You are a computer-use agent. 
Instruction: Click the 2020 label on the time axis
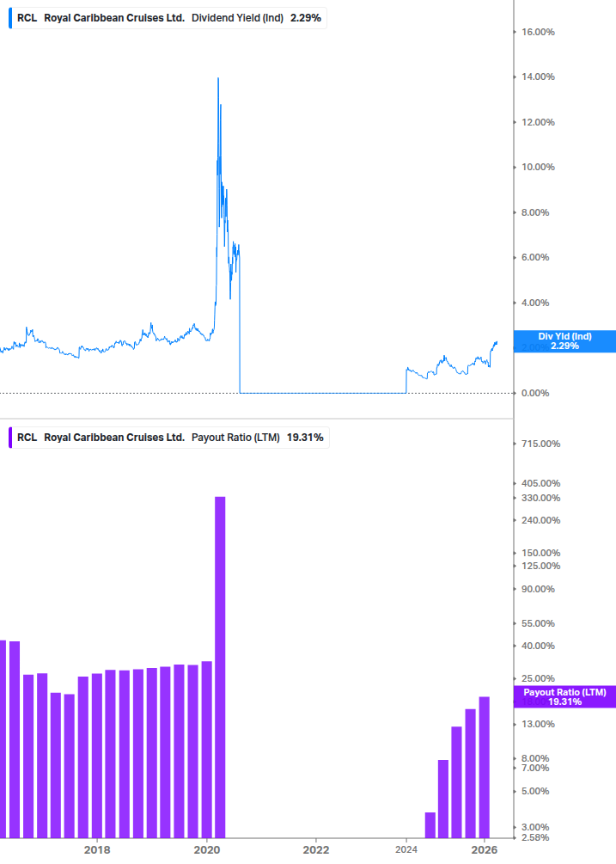click(x=207, y=850)
